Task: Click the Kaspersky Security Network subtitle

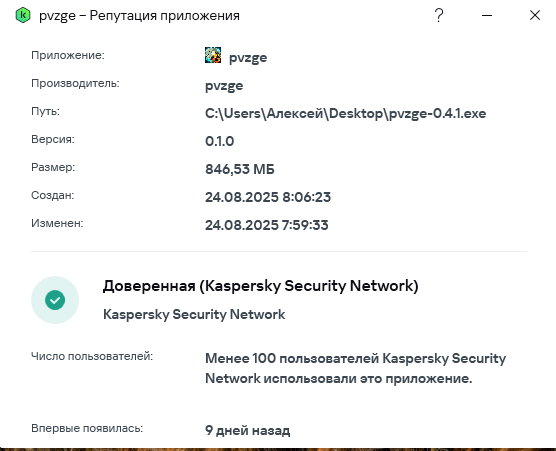Action: (x=194, y=314)
